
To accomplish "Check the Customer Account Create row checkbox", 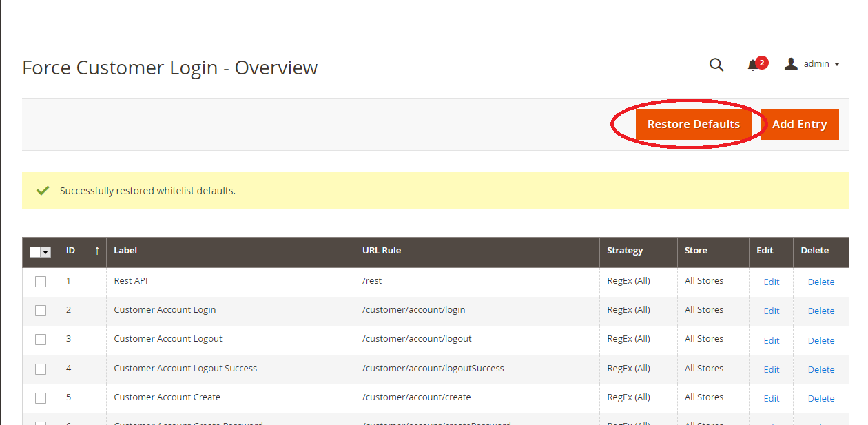I will click(x=40, y=397).
